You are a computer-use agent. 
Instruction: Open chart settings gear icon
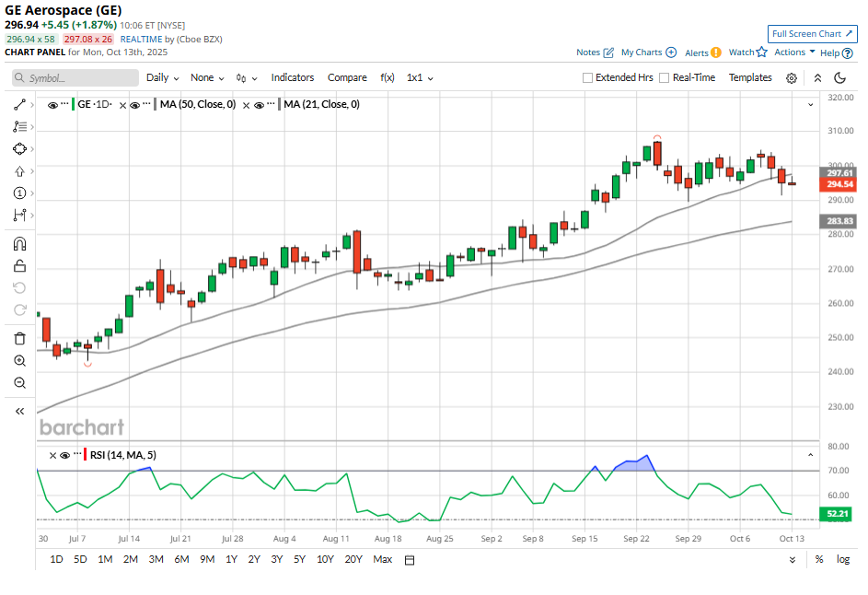tap(792, 78)
